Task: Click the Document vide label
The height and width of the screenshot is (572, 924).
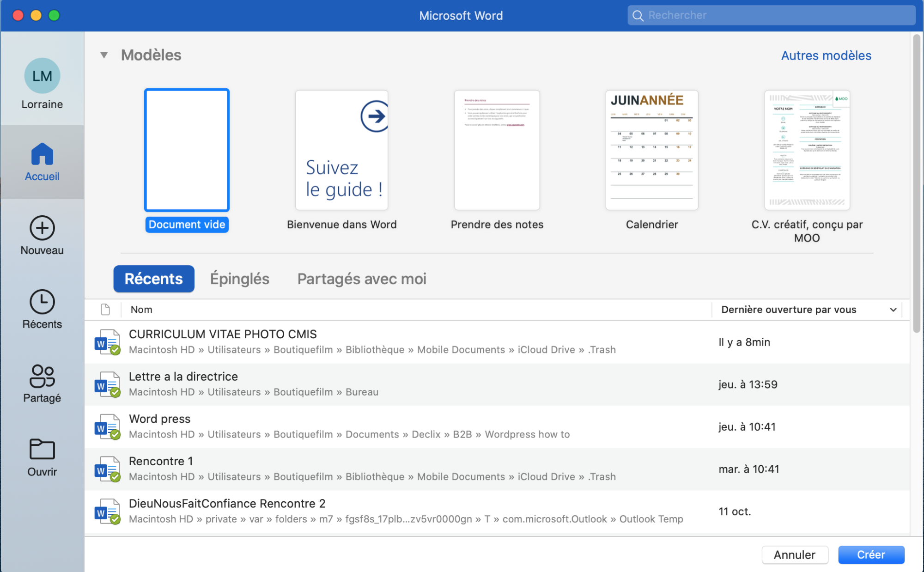Action: click(x=187, y=225)
